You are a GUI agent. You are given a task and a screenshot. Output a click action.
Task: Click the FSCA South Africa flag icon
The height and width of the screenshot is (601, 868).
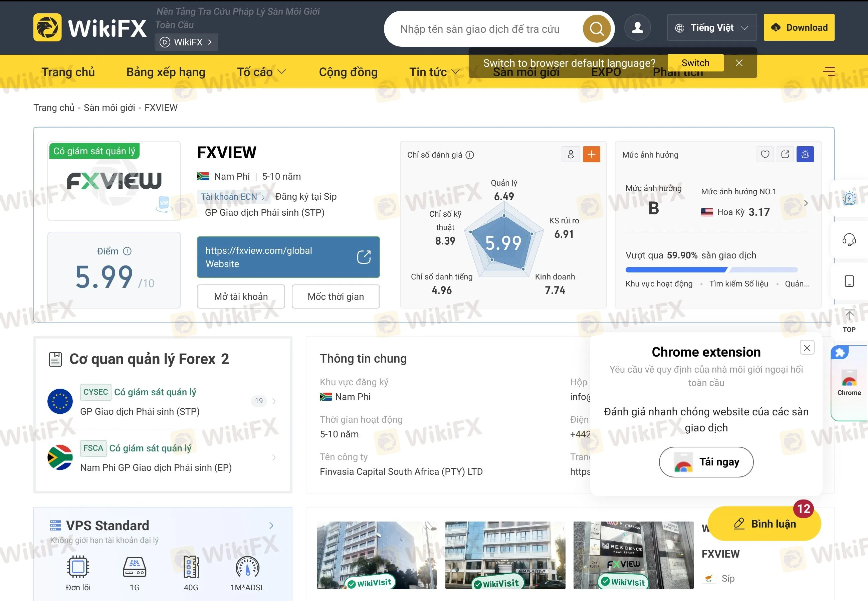[x=60, y=457]
